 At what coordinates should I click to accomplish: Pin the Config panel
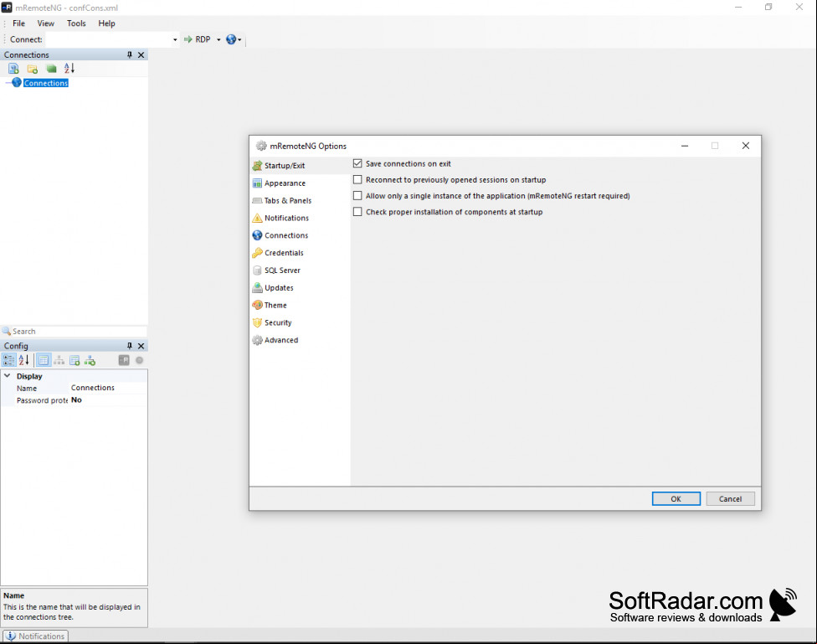coord(130,346)
